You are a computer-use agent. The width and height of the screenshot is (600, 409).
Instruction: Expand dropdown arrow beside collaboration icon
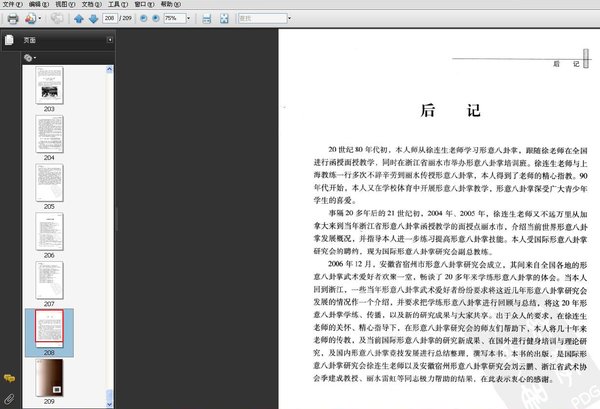pos(40,18)
